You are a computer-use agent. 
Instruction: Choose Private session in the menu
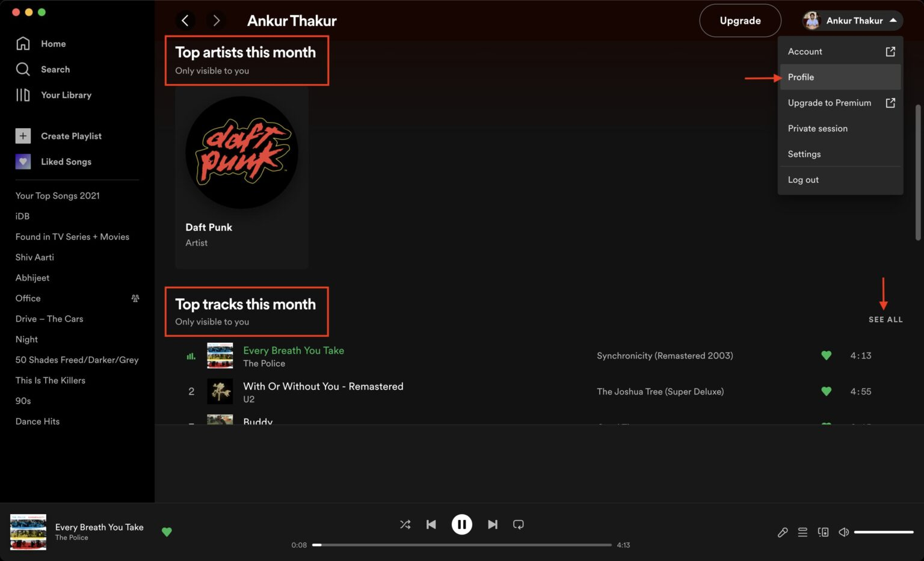818,128
